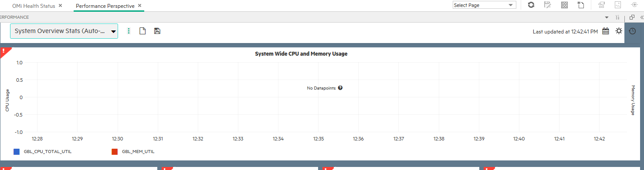This screenshot has height=170, width=644.
Task: Expand the Select Page dropdown
Action: (484, 5)
